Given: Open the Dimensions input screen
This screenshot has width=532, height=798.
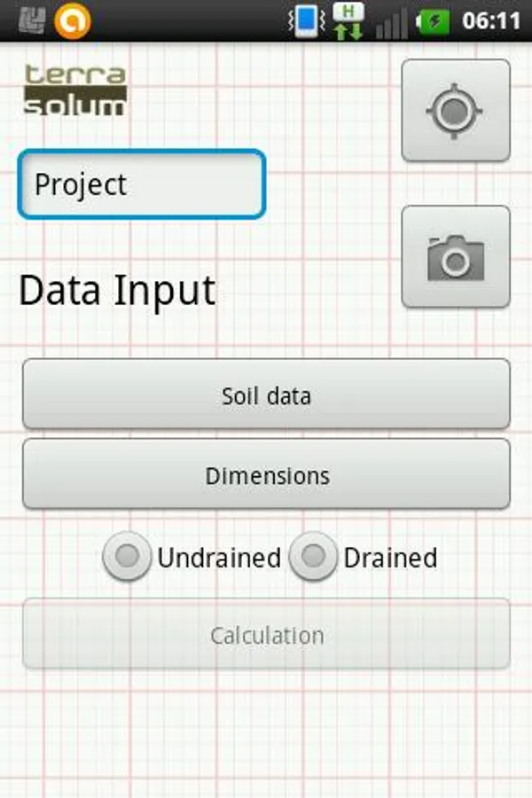Looking at the screenshot, I should click(266, 475).
